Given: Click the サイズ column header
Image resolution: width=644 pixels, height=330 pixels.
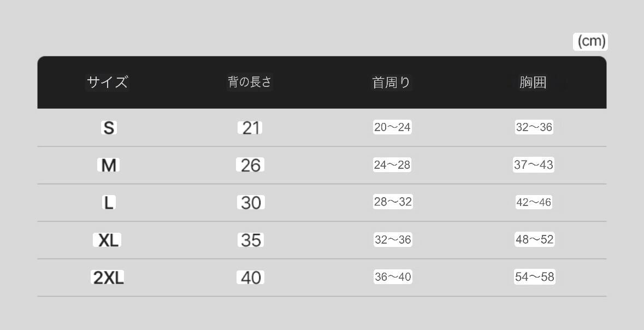Looking at the screenshot, I should 108,82.
